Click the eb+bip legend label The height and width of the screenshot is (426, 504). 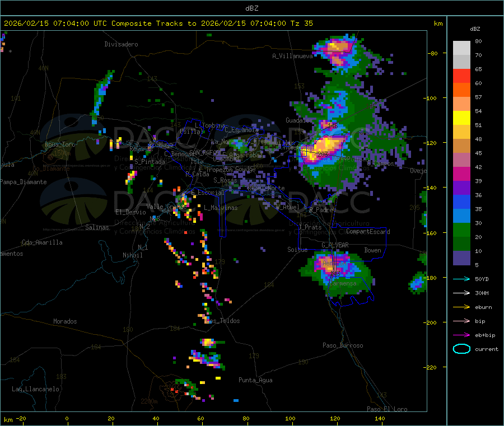tap(485, 335)
